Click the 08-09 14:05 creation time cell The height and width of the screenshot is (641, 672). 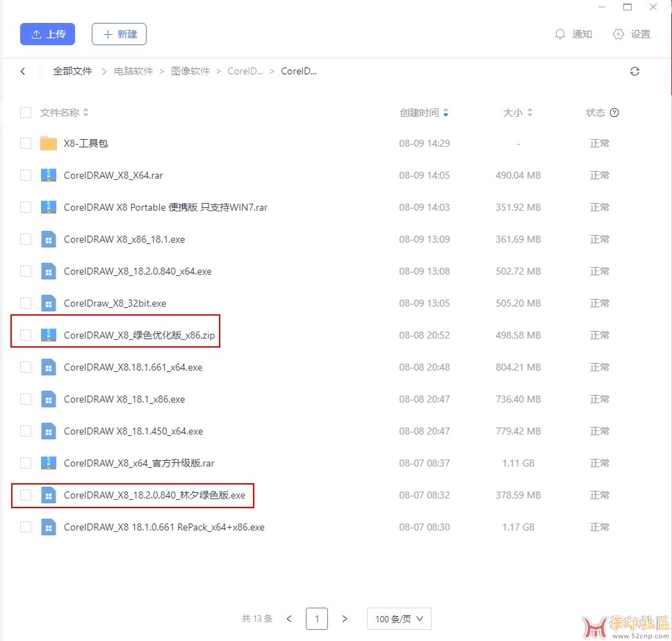(x=425, y=175)
